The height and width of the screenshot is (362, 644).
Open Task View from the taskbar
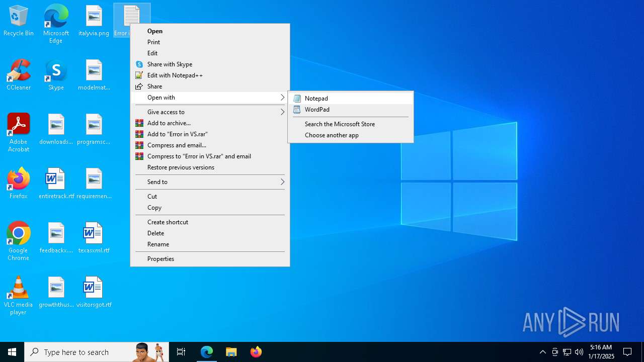(x=181, y=352)
